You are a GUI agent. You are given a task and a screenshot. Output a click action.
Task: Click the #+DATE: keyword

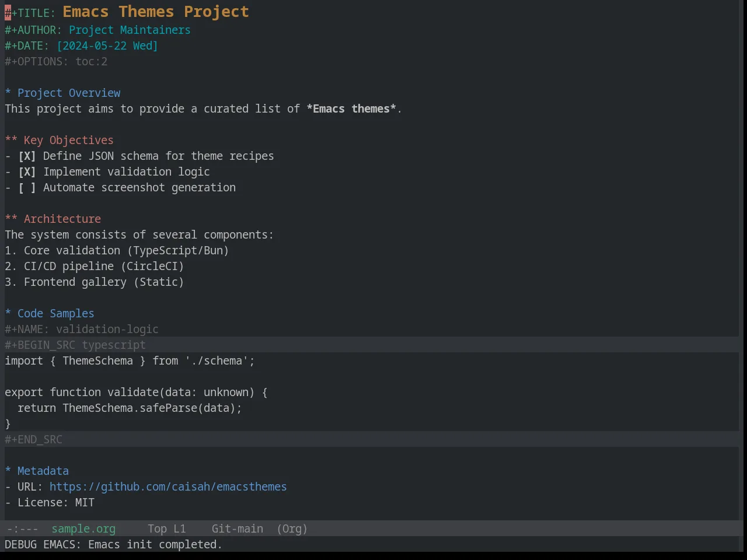[x=27, y=46]
